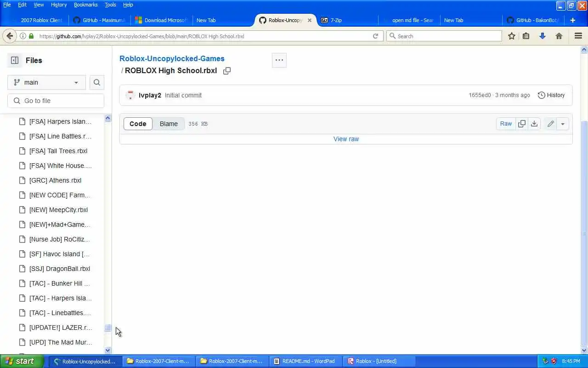
Task: Go to Home page icon
Action: tap(559, 36)
